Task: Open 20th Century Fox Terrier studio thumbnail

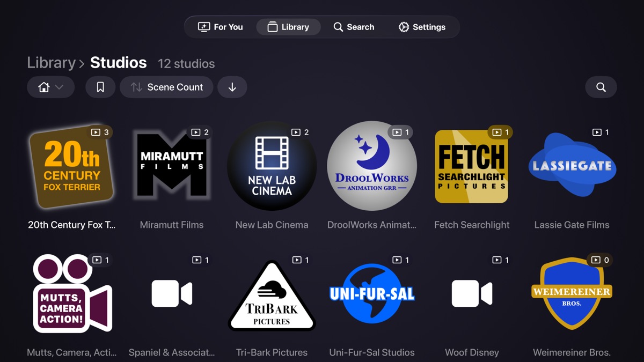Action: (x=71, y=166)
